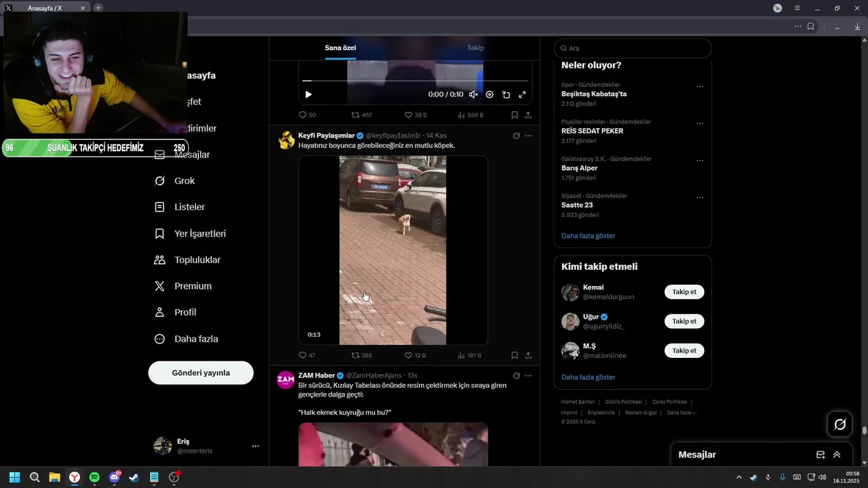Like the Keyfi Paylaşımlar dog post
This screenshot has width=868, height=488.
[415, 355]
